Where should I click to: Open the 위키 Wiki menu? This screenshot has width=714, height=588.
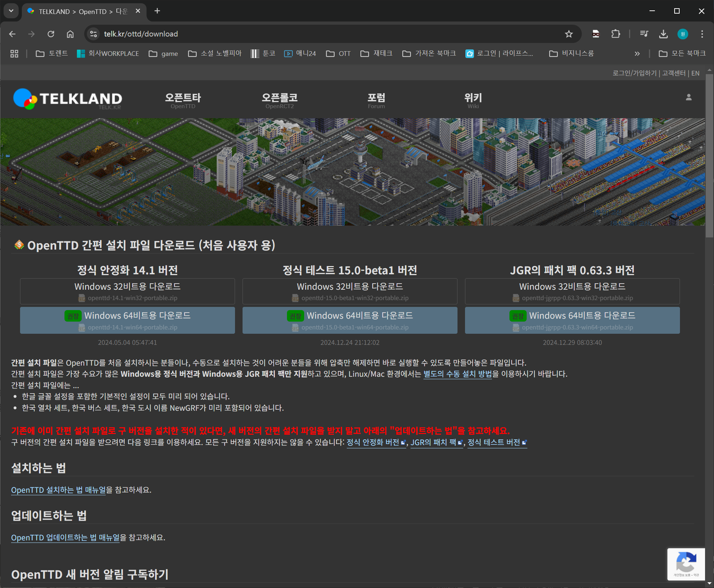point(473,100)
